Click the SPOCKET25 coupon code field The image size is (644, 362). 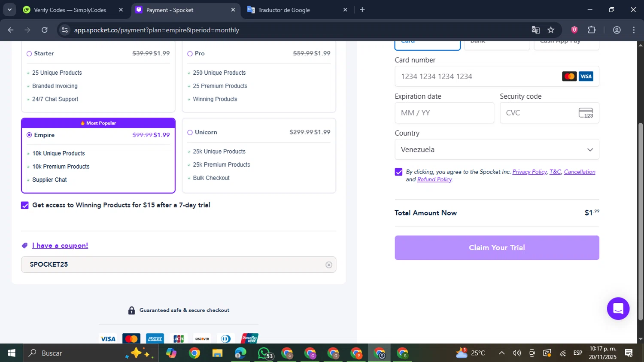(x=179, y=265)
